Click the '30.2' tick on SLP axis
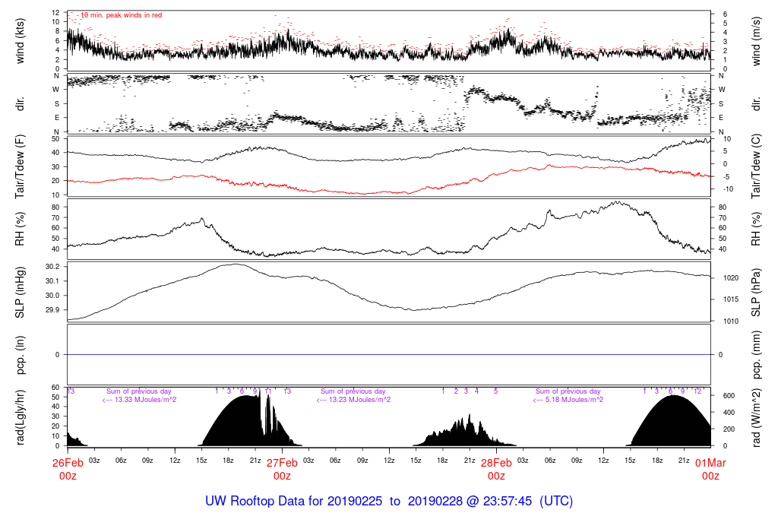The image size is (778, 532). point(52,267)
